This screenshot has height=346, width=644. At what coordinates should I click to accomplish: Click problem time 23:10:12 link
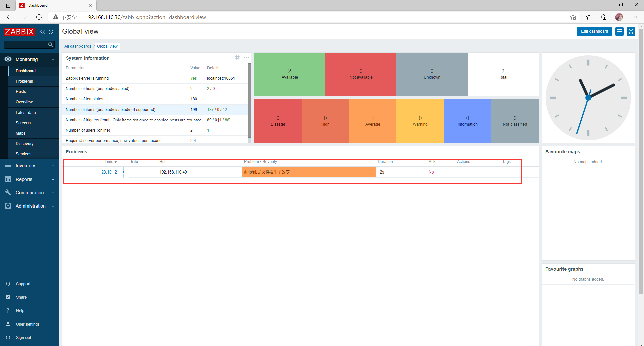109,172
